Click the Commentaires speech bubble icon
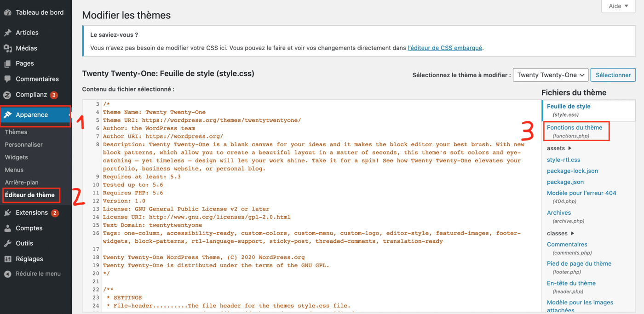The image size is (644, 314). [8, 79]
